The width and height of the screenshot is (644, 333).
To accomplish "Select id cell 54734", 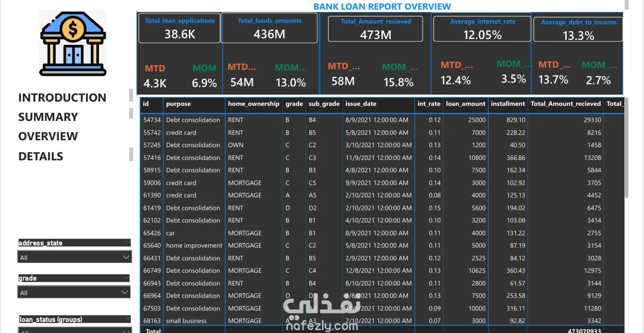I will point(152,120).
